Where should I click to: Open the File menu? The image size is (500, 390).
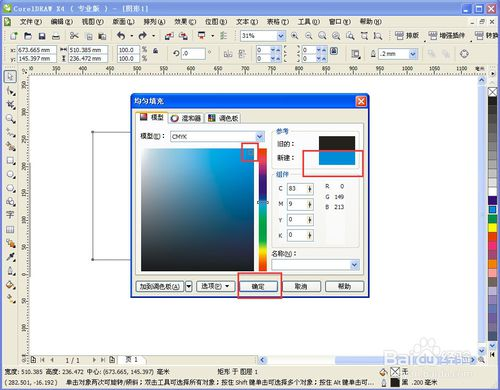30,22
